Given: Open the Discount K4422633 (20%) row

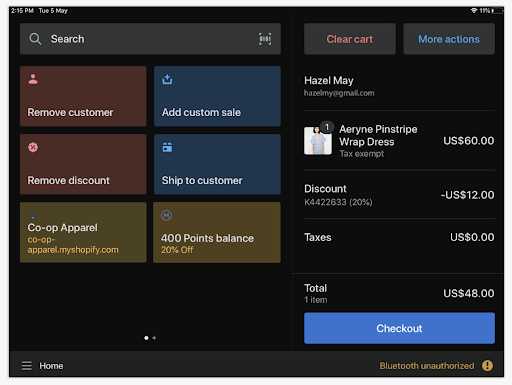Looking at the screenshot, I should [399, 195].
